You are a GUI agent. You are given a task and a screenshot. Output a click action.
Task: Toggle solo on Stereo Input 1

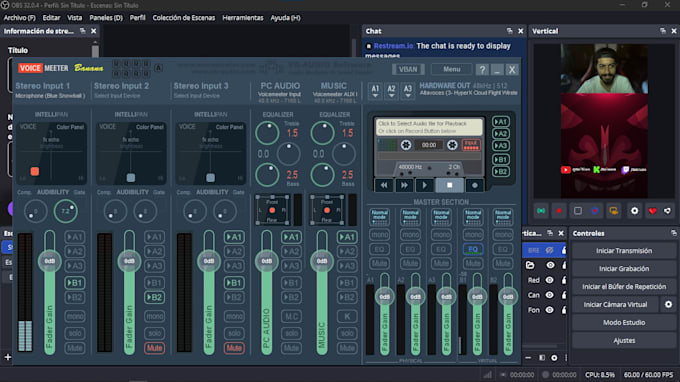point(75,333)
